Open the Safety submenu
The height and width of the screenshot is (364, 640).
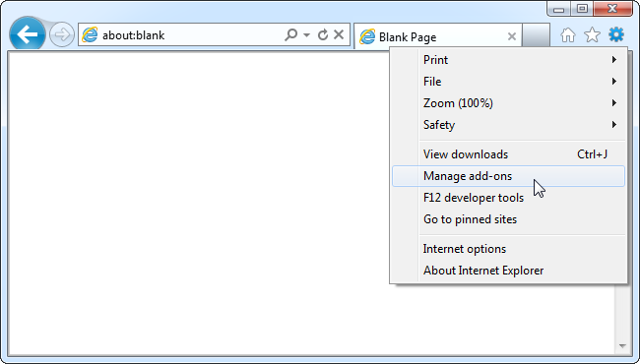[x=509, y=125]
